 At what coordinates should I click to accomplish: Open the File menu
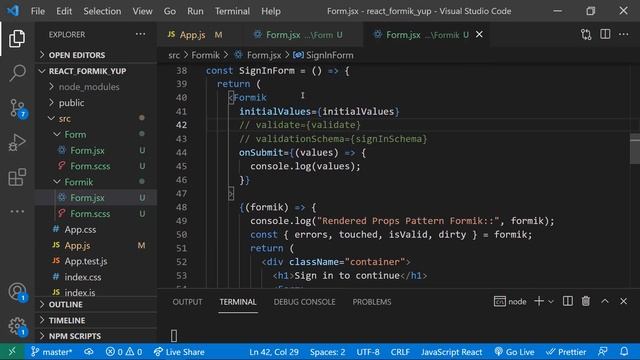point(38,11)
